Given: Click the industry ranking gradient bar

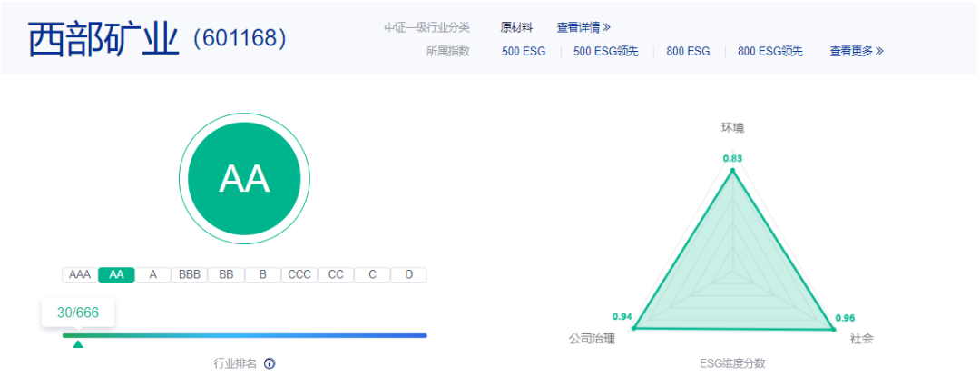Looking at the screenshot, I should point(244,335).
